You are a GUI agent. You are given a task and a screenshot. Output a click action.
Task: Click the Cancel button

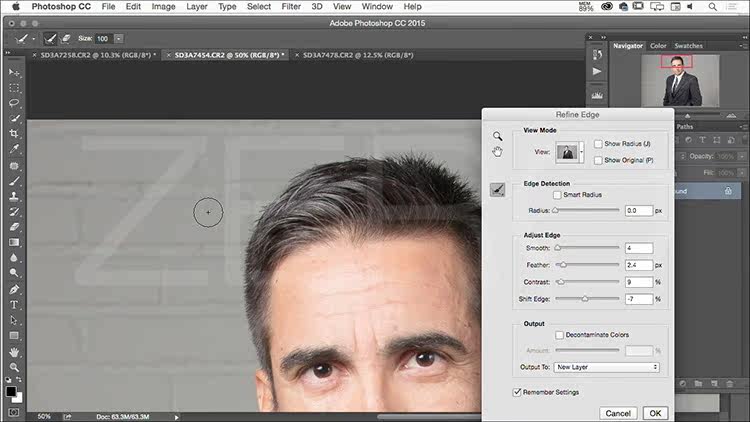point(618,412)
